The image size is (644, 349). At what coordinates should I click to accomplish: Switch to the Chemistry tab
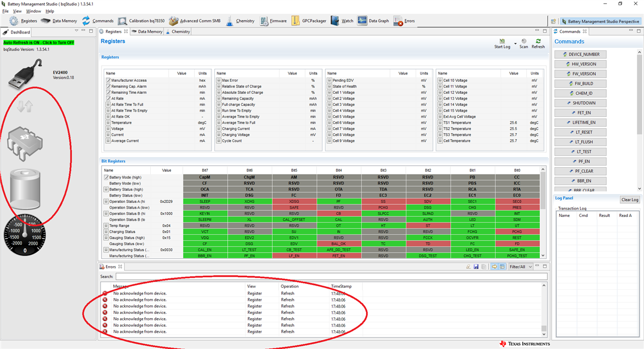click(x=177, y=31)
